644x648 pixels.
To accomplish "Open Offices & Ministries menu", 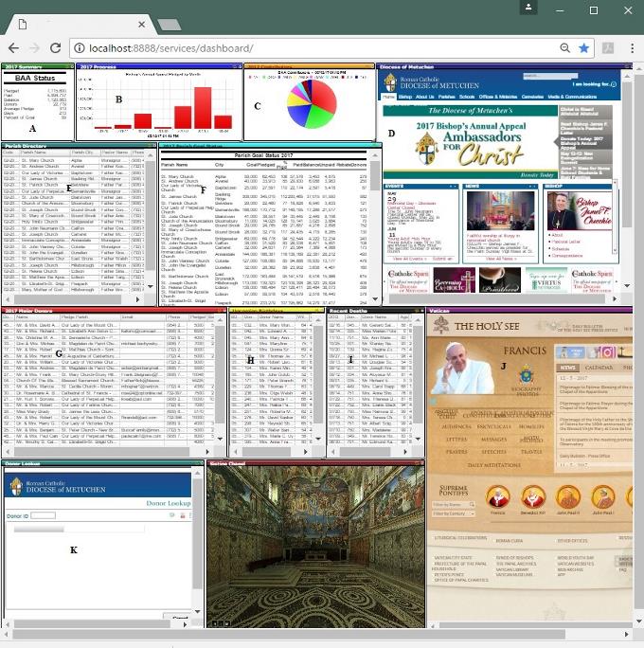I will [x=498, y=97].
